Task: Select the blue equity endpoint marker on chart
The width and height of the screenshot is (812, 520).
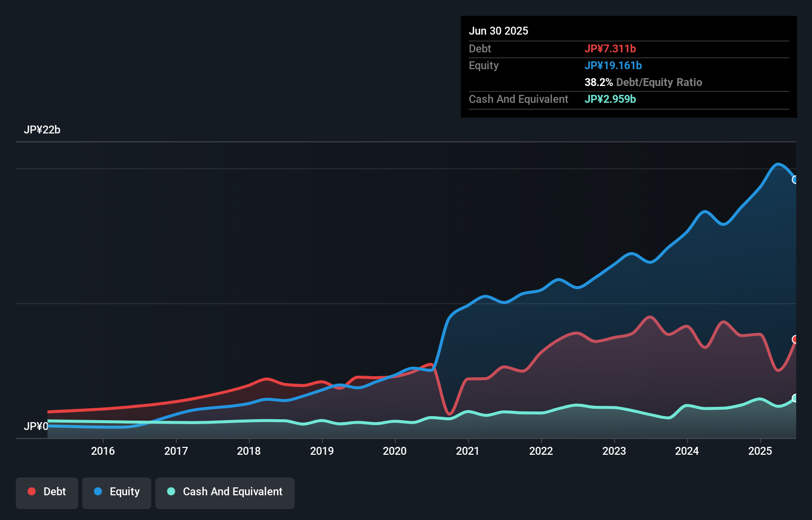Action: click(x=795, y=180)
